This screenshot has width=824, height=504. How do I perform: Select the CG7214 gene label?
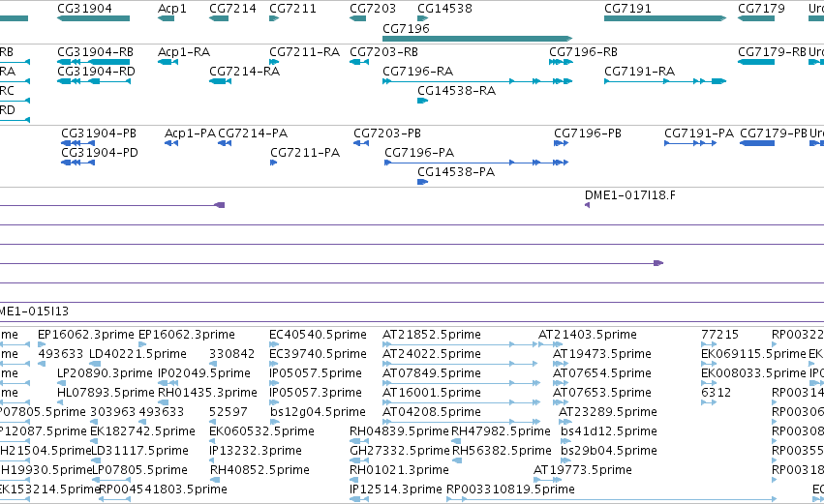click(232, 9)
